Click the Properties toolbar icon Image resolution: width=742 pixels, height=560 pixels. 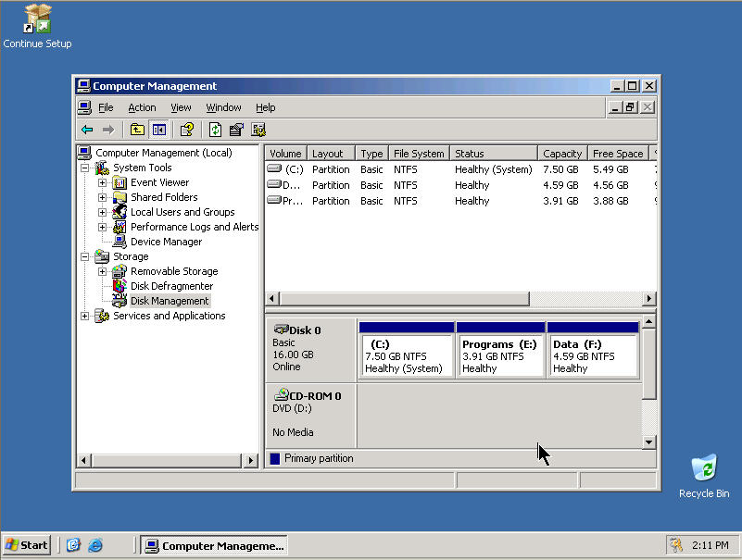click(236, 130)
